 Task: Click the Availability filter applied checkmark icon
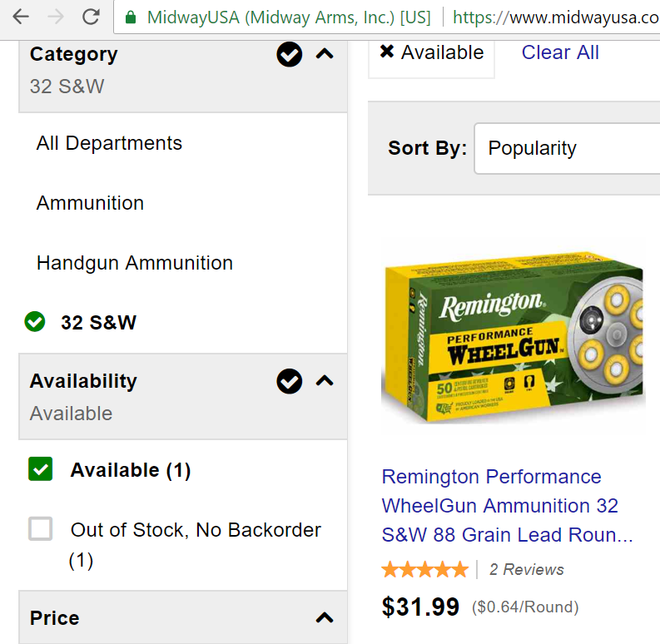click(289, 381)
